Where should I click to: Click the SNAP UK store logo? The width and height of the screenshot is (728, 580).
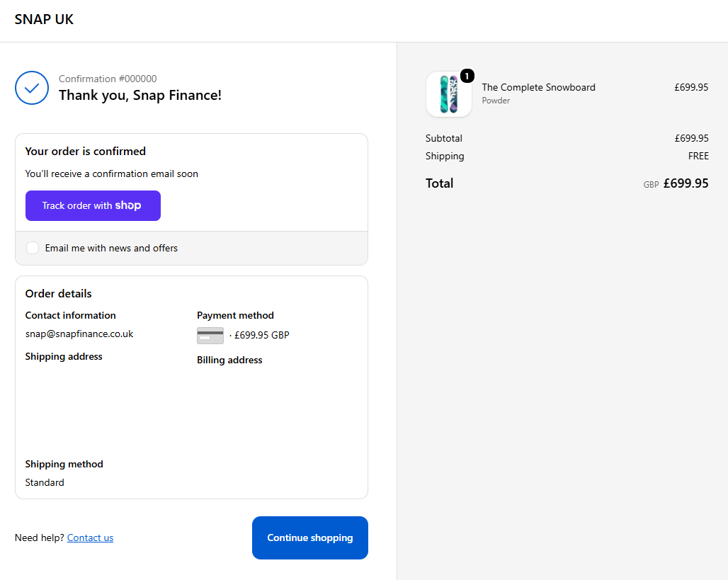coord(44,20)
